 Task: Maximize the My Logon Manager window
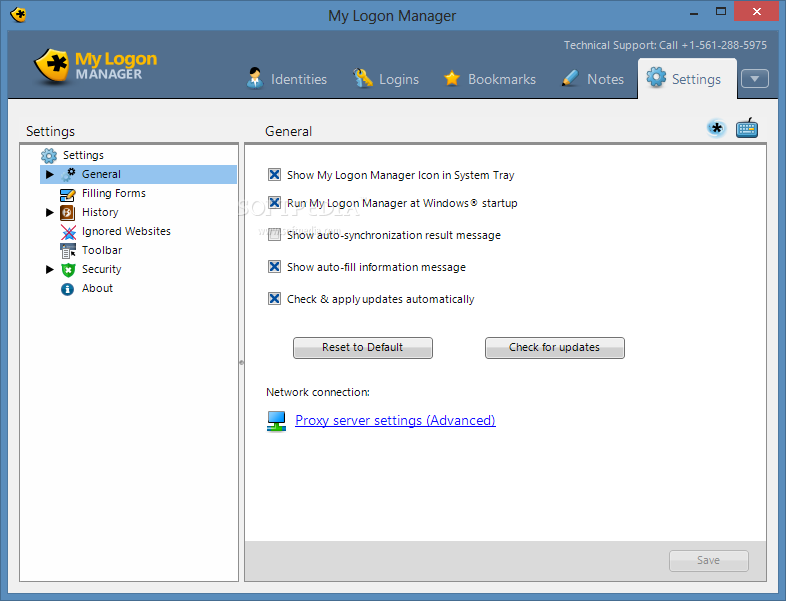click(x=721, y=11)
